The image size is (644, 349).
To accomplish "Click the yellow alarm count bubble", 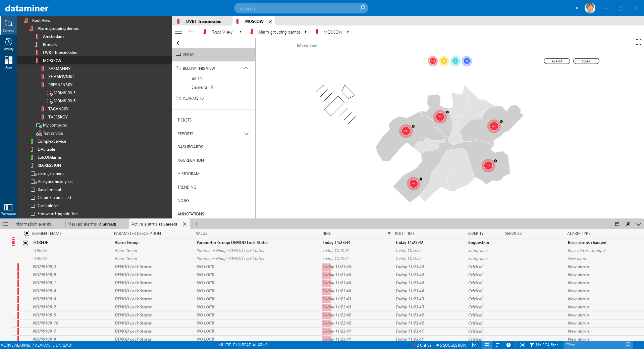I will coord(444,61).
